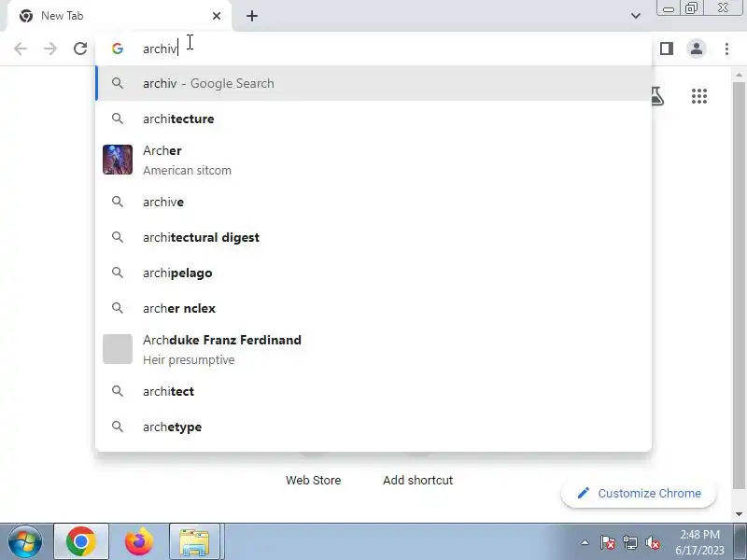Click the Customize Chrome button
Image resolution: width=747 pixels, height=560 pixels.
[x=639, y=494]
